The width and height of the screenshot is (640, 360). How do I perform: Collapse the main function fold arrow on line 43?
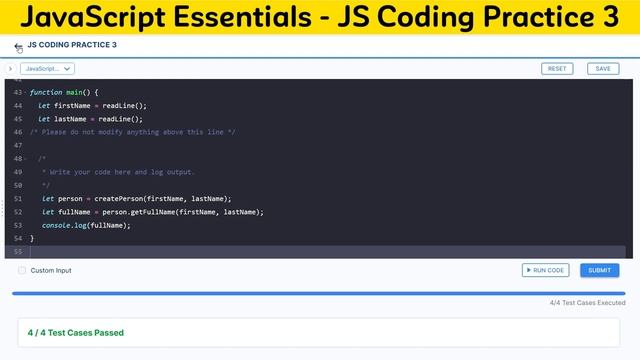pyautogui.click(x=25, y=93)
